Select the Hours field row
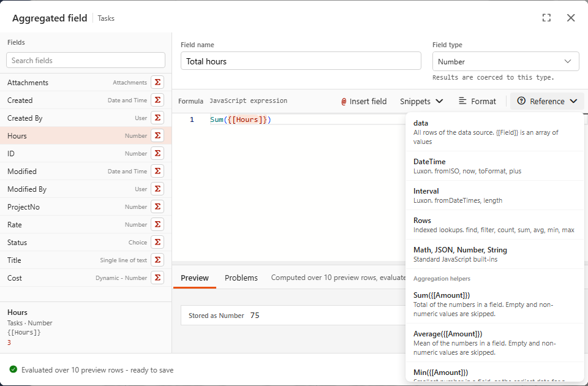 tap(86, 135)
